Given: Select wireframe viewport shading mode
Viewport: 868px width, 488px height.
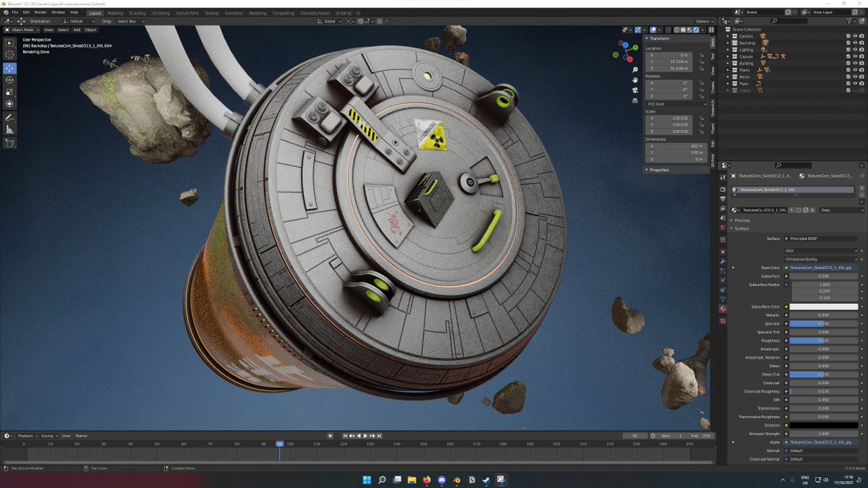Looking at the screenshot, I should click(676, 30).
